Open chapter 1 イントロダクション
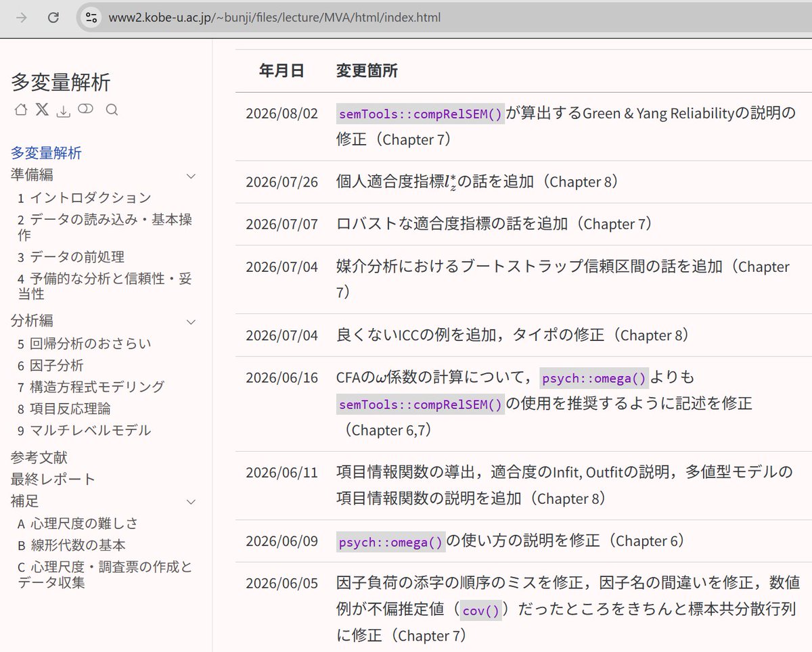Image resolution: width=812 pixels, height=652 pixels. [85, 197]
